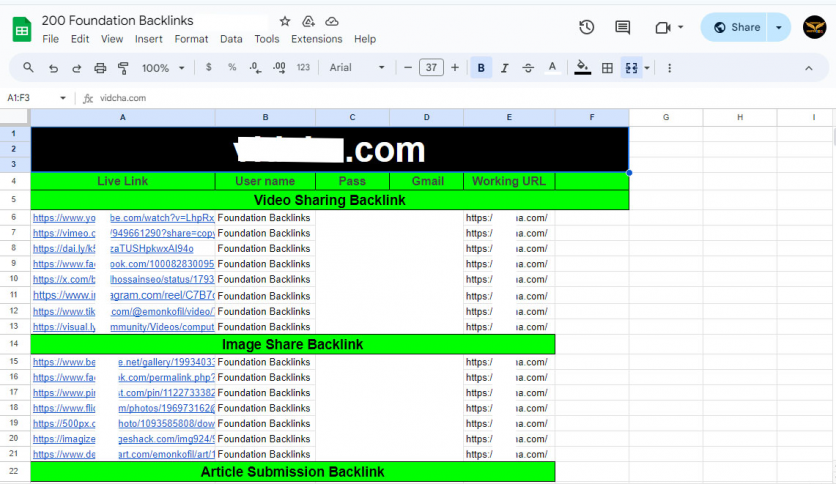Screen dimensions: 836x484
Task: Format as percent
Action: [232, 68]
